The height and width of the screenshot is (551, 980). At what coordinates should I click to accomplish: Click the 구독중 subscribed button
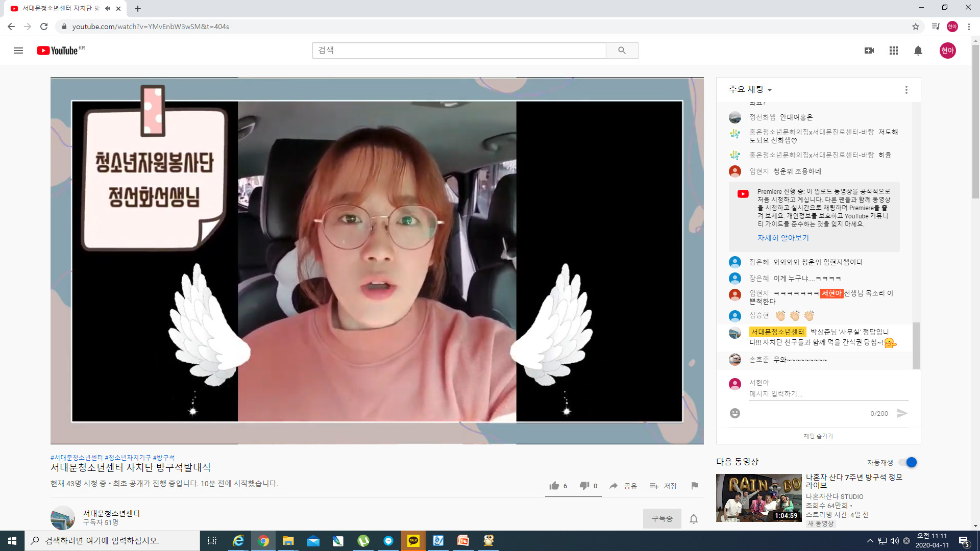pos(662,518)
